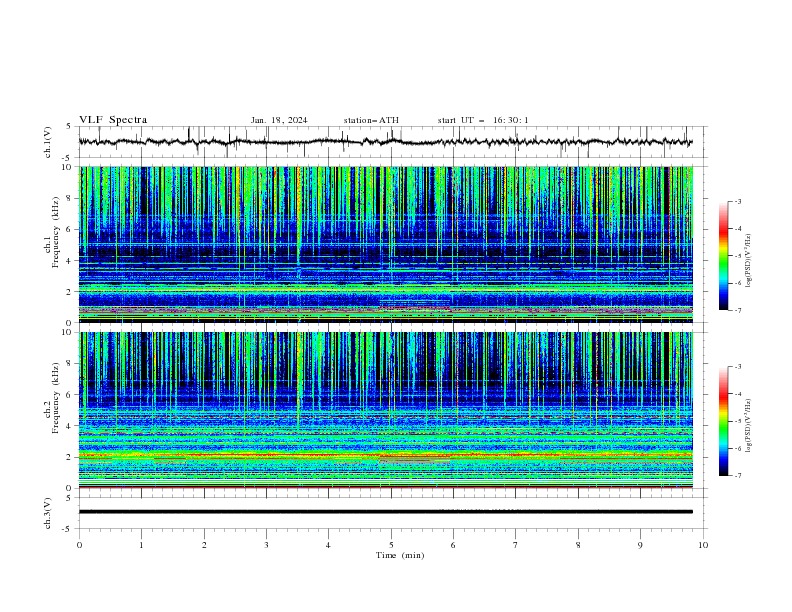The height and width of the screenshot is (612, 792).
Task: Click ch.2 colorbar "log(PSD)(V²/Hz)" label
Action: coord(749,425)
